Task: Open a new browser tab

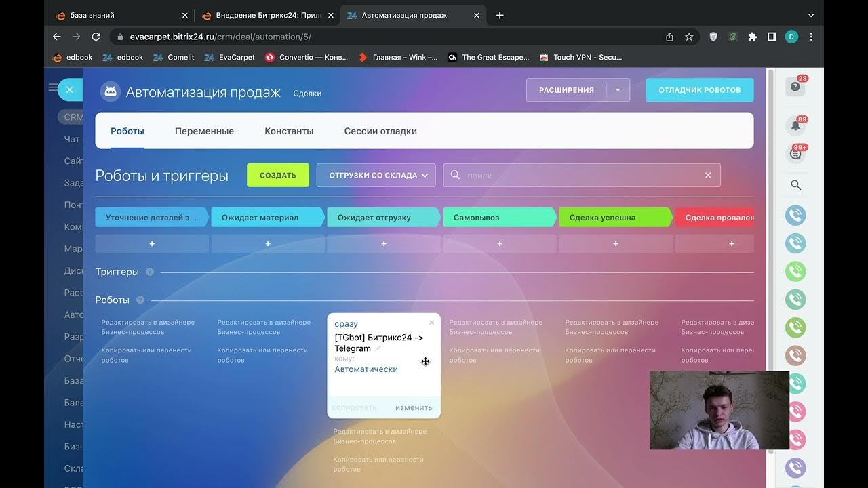Action: tap(500, 15)
